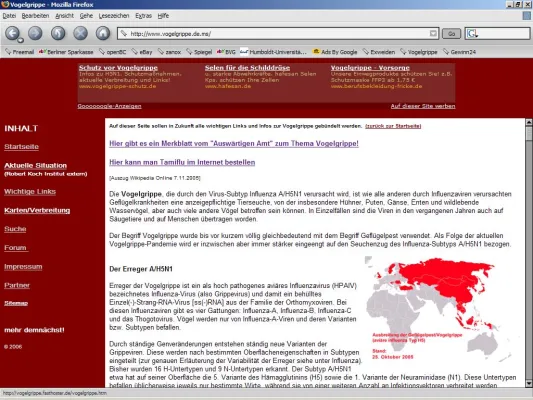The image size is (533, 400).
Task: Open the Spiegel bookmark
Action: [x=199, y=52]
